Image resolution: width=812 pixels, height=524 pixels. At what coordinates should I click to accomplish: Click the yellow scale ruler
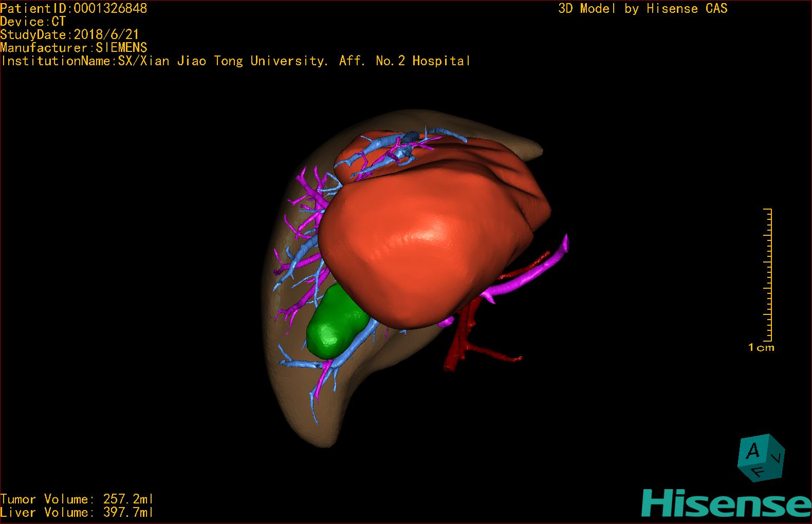(x=768, y=275)
